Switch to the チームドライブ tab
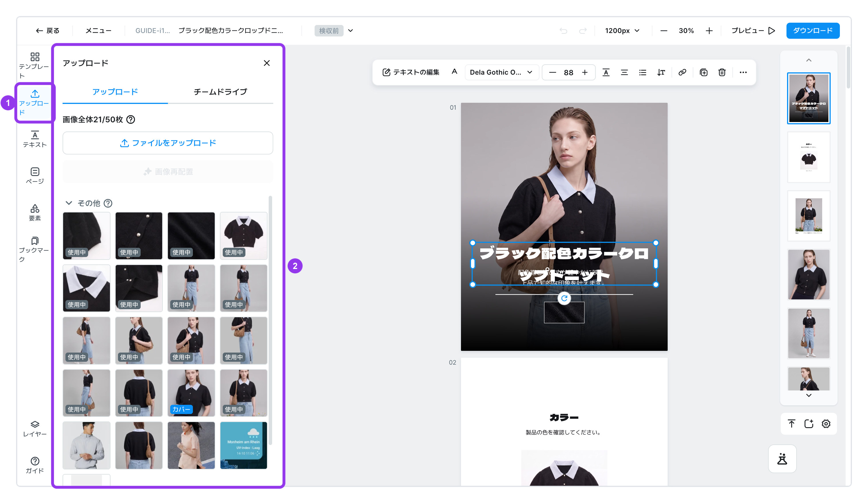Viewport: 868px width, 503px height. coord(220,92)
